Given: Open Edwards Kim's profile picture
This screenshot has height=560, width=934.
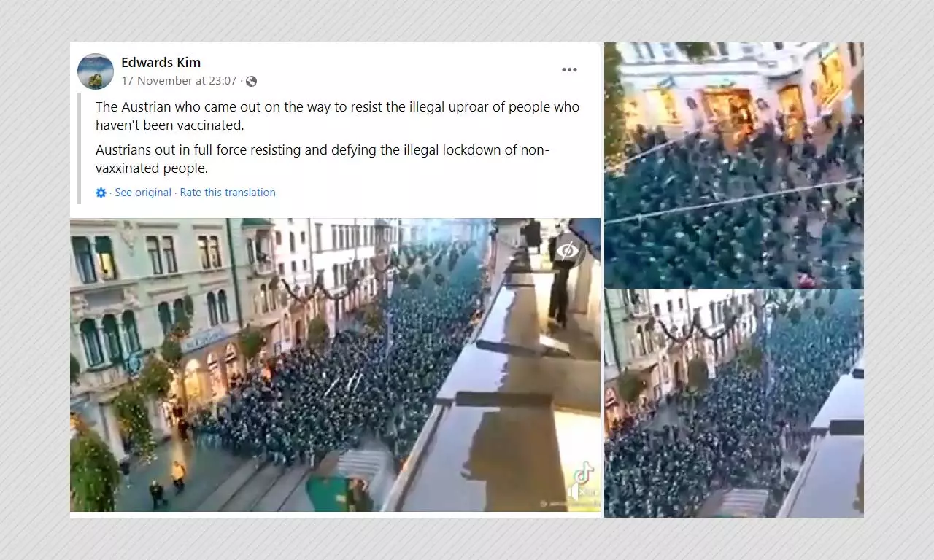Looking at the screenshot, I should point(96,71).
